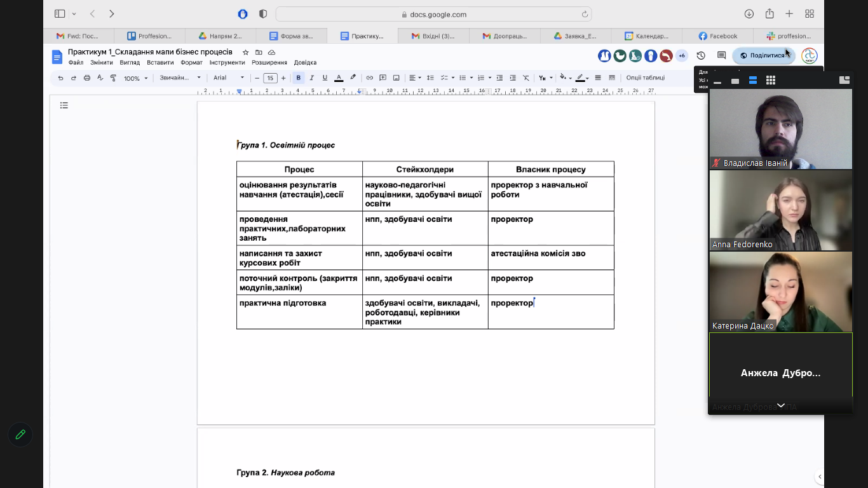Open the text color picker
Image resolution: width=868 pixels, height=488 pixels.
(339, 78)
